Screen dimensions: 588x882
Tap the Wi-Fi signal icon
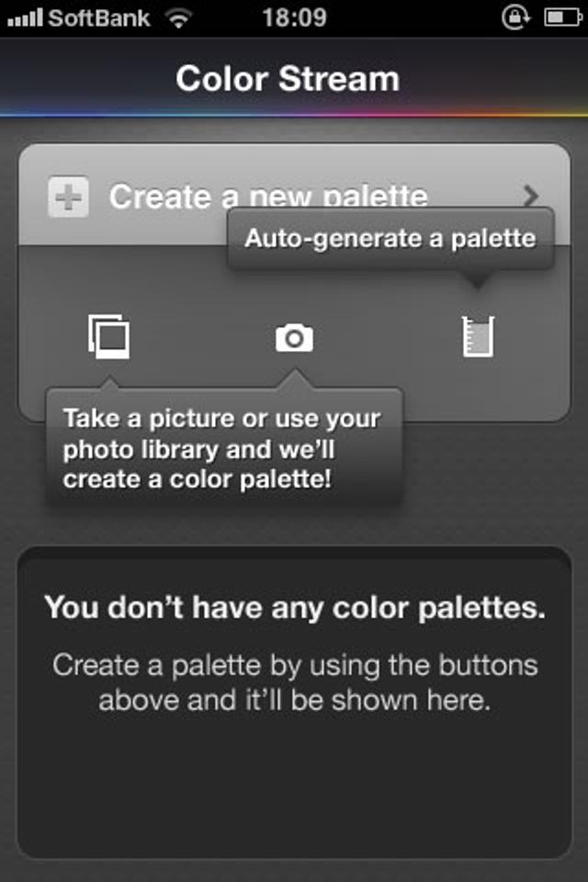point(180,16)
